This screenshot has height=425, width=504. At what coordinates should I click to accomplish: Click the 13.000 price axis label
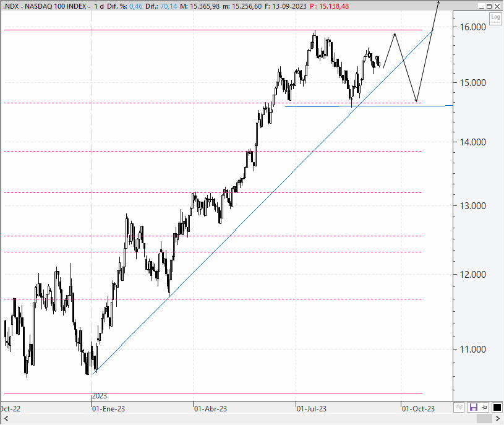click(x=472, y=206)
